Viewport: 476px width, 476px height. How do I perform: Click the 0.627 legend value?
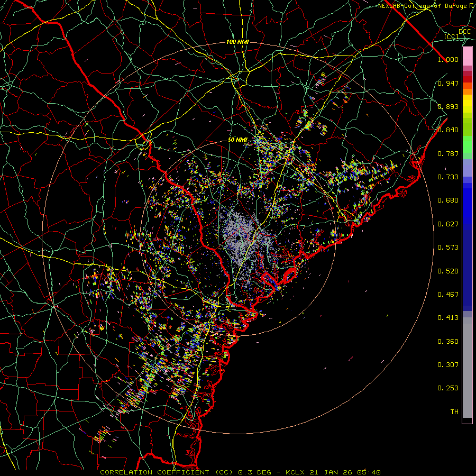click(448, 224)
